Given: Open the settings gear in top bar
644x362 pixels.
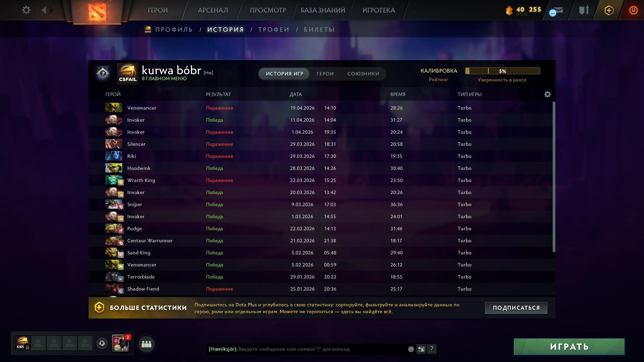Looking at the screenshot, I should pos(26,10).
